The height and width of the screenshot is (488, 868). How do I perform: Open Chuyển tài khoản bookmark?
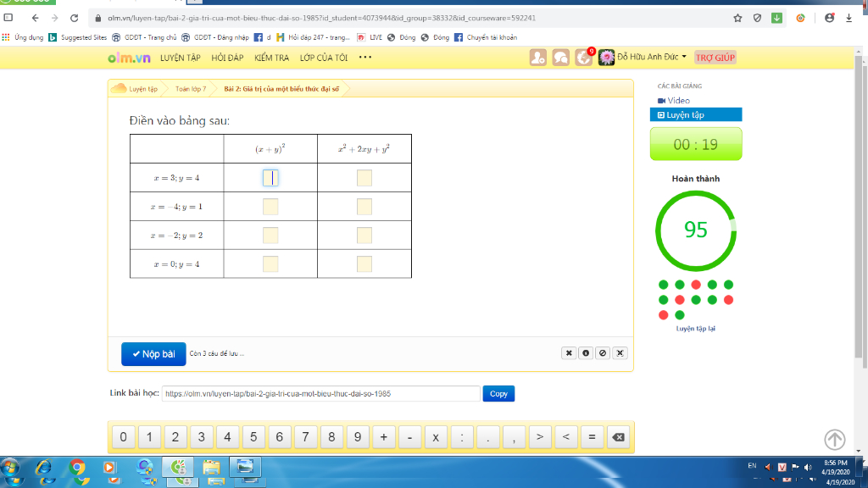pos(486,37)
